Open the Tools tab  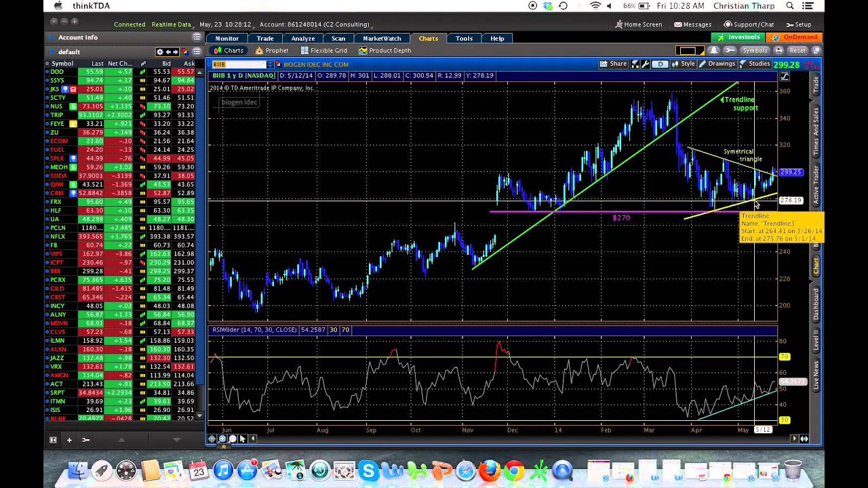pos(464,38)
